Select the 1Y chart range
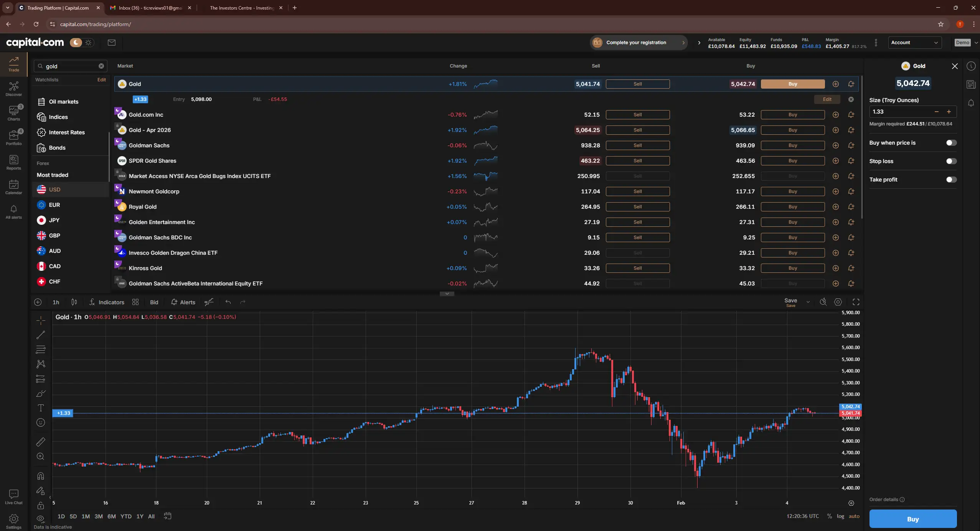This screenshot has height=531, width=980. point(139,516)
